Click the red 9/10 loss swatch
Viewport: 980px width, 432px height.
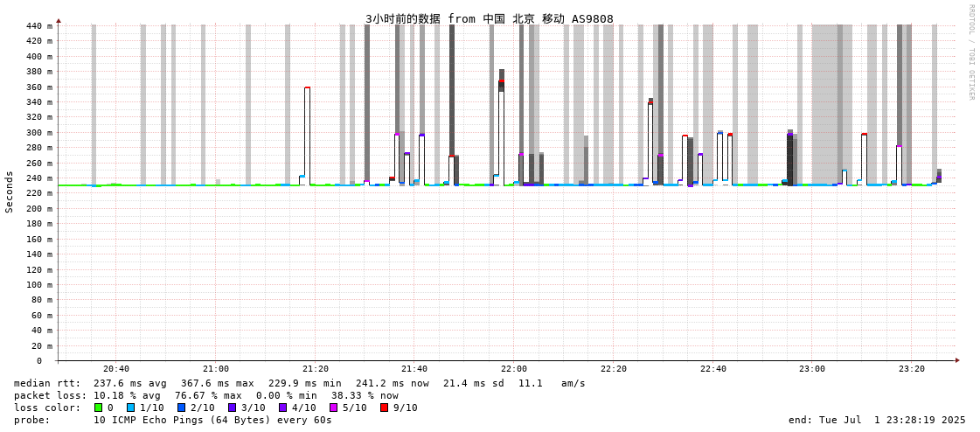384,408
